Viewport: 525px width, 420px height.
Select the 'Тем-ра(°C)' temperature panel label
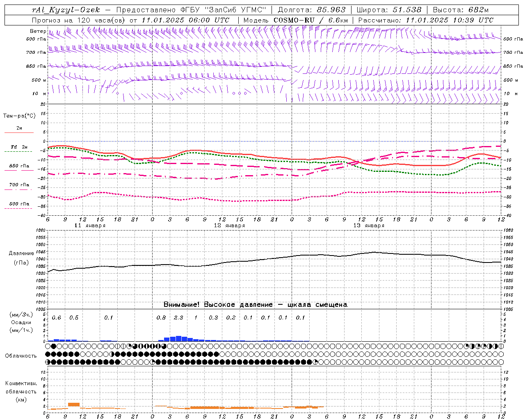pos(19,116)
